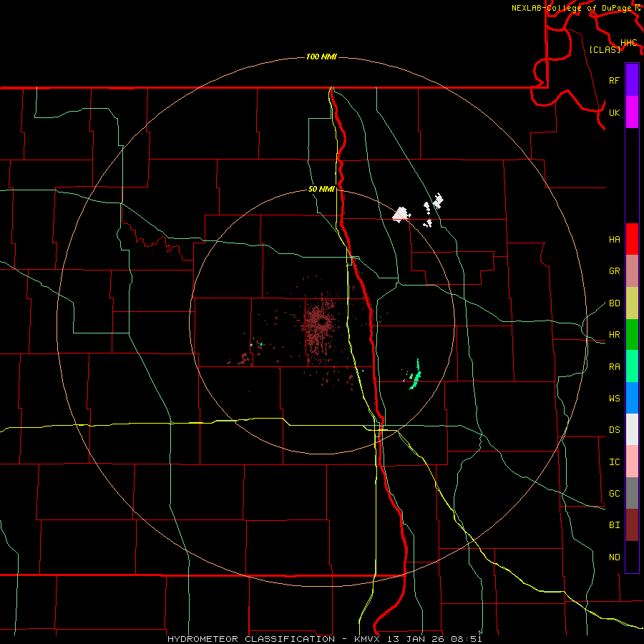644x644 pixels.
Task: Click the ND black legend swatch
Action: coord(632,557)
